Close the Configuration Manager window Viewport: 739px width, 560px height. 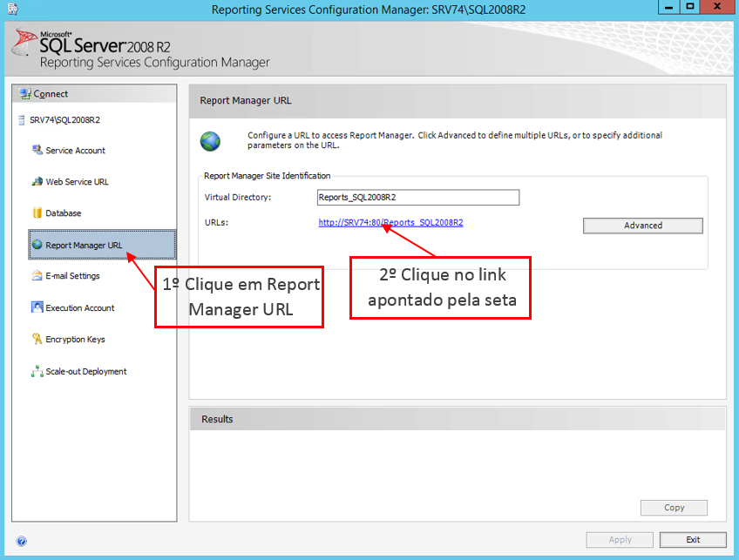(x=717, y=7)
